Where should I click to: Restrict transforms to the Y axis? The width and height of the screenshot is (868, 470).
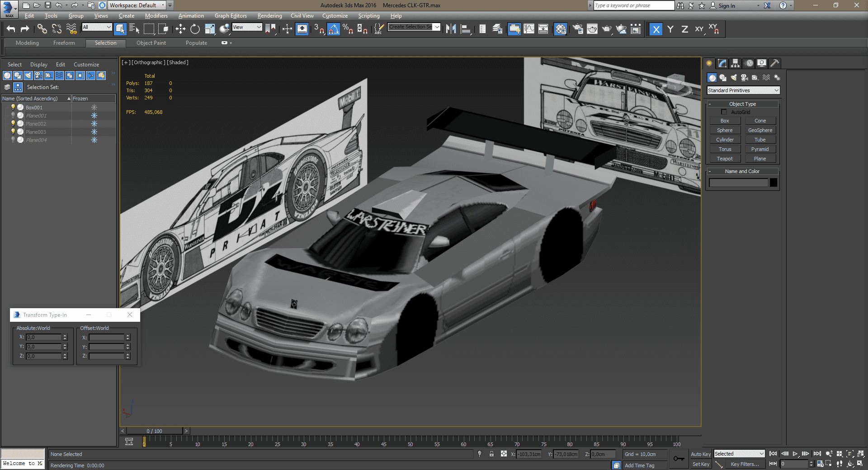click(670, 29)
